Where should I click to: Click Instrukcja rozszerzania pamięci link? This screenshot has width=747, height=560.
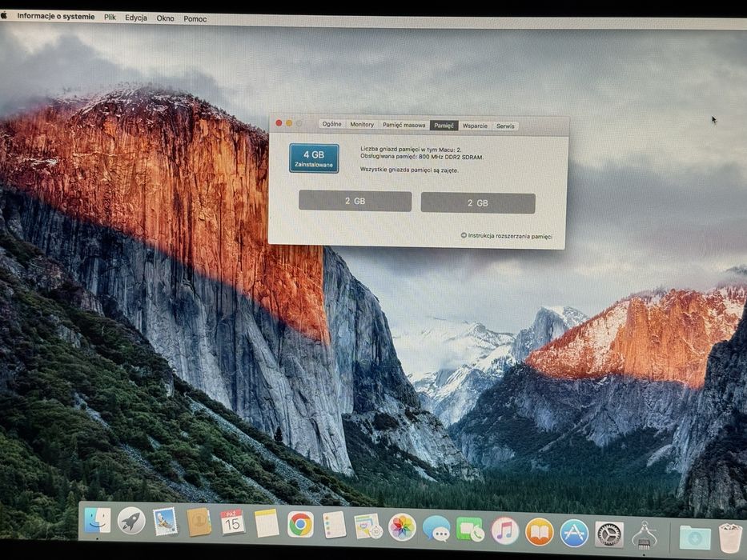coord(507,236)
